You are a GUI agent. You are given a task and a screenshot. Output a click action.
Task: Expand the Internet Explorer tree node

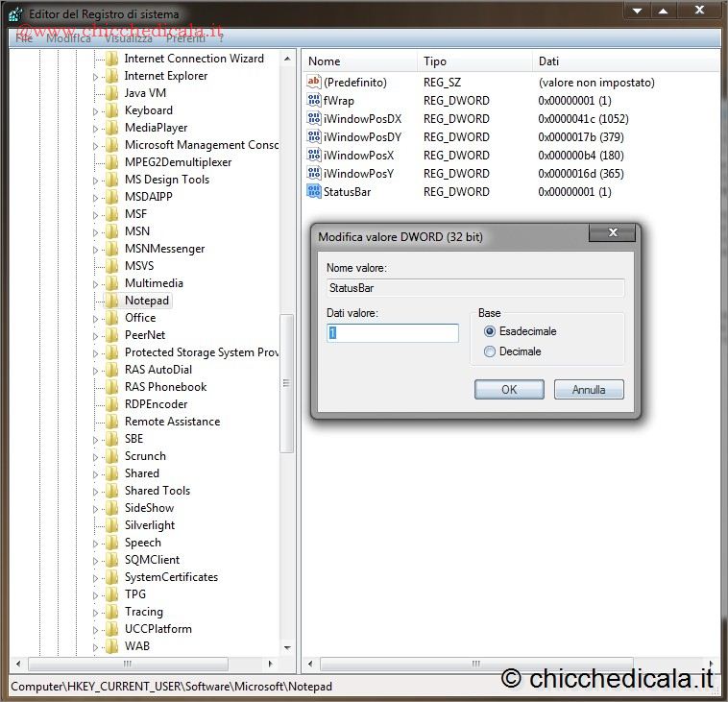tap(95, 77)
